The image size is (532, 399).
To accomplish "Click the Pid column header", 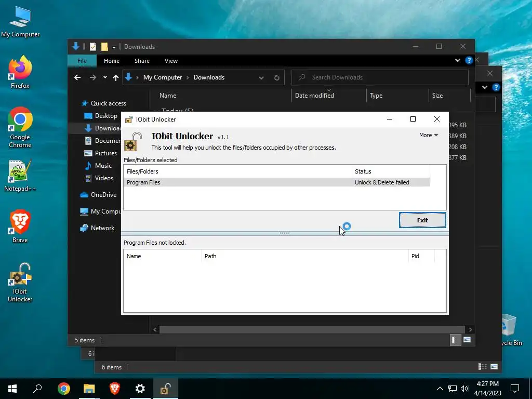I will pos(421,256).
